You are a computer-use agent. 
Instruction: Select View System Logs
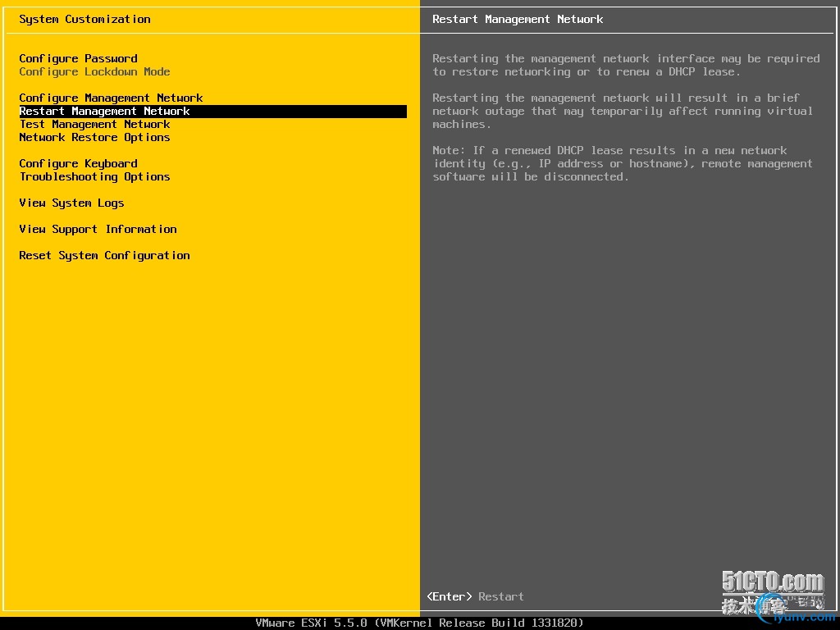click(x=72, y=203)
